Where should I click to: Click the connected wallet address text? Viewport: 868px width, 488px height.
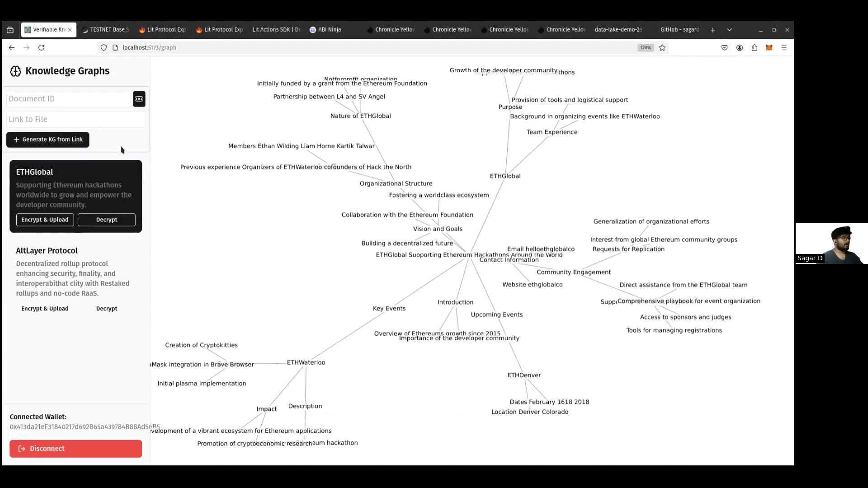85,427
